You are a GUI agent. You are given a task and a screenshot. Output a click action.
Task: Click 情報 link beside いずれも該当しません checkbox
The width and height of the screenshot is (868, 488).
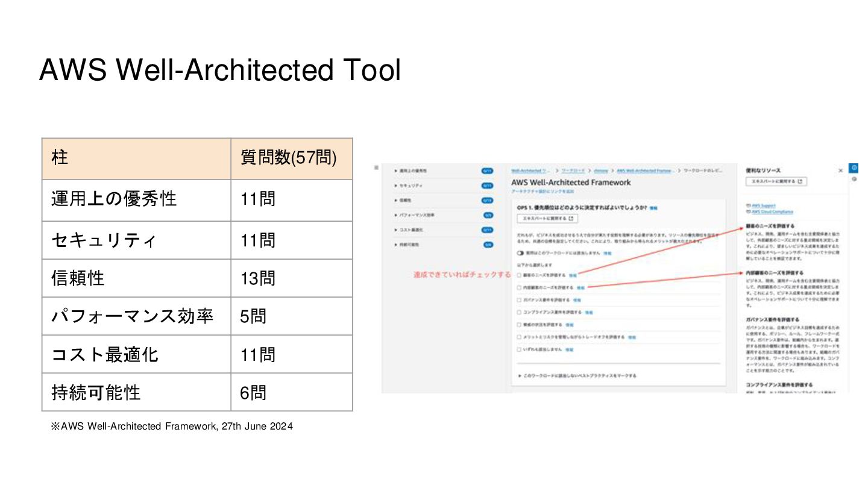(569, 349)
